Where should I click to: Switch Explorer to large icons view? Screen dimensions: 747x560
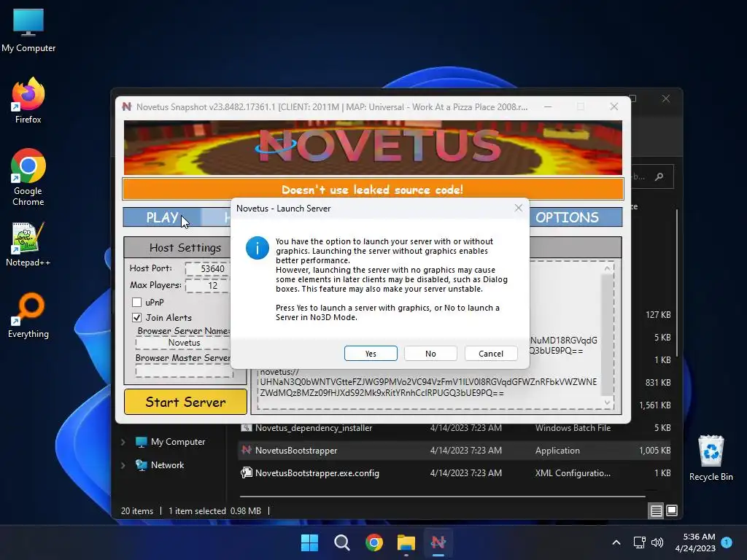pyautogui.click(x=672, y=511)
